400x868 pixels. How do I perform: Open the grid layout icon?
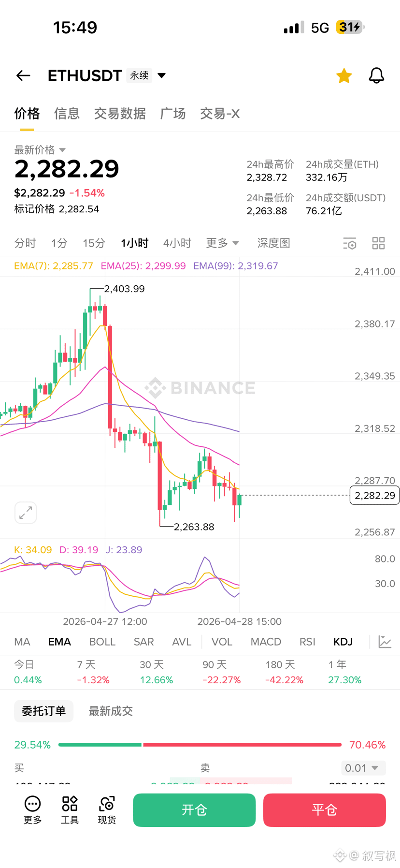coord(379,243)
